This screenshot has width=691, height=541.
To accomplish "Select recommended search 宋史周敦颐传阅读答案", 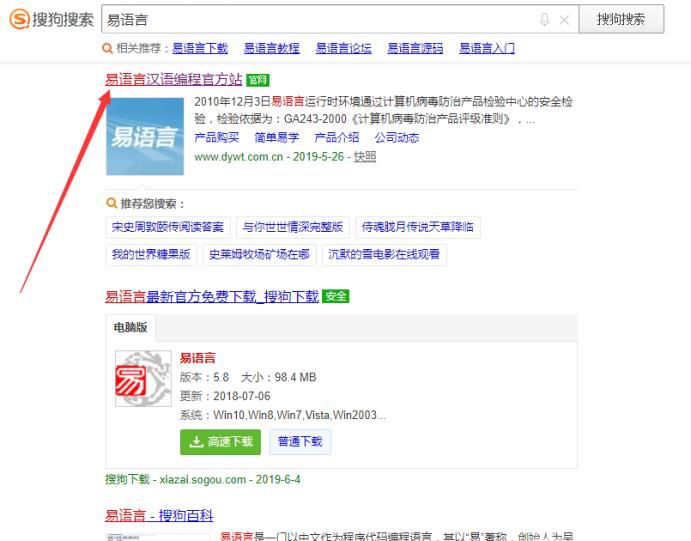I will click(168, 227).
